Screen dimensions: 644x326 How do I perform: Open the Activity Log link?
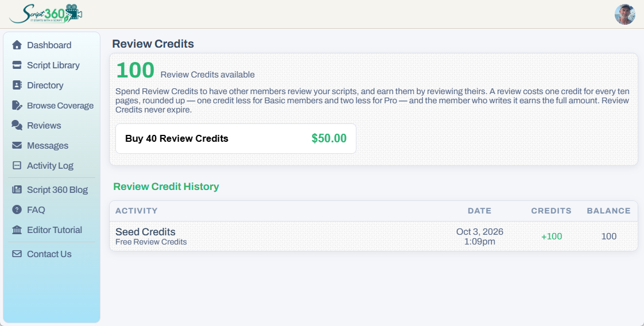click(50, 166)
